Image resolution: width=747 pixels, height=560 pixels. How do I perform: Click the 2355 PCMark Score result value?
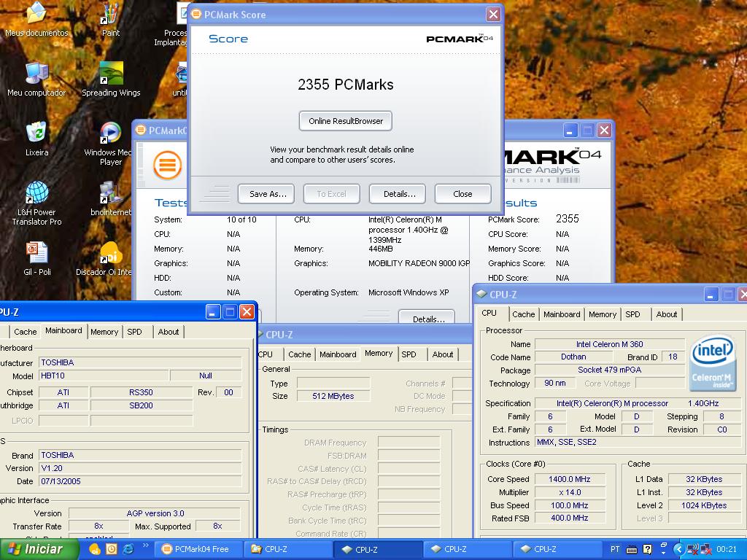(x=567, y=219)
